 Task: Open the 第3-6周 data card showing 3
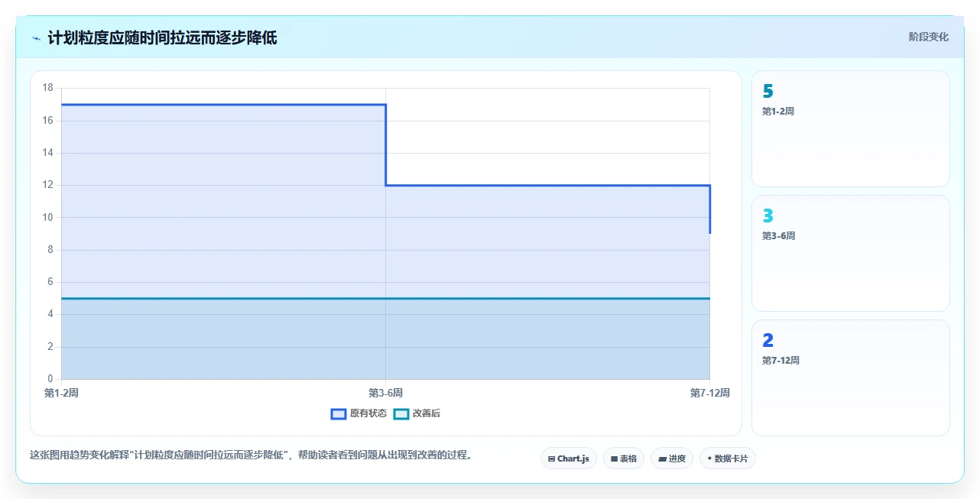click(851, 254)
